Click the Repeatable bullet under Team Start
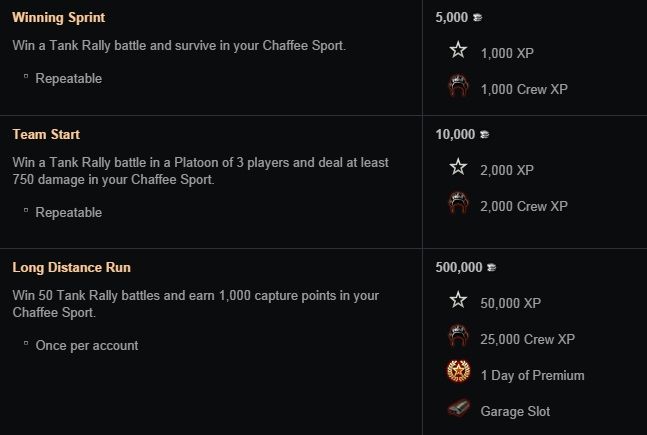This screenshot has width=647, height=435. [x=68, y=212]
